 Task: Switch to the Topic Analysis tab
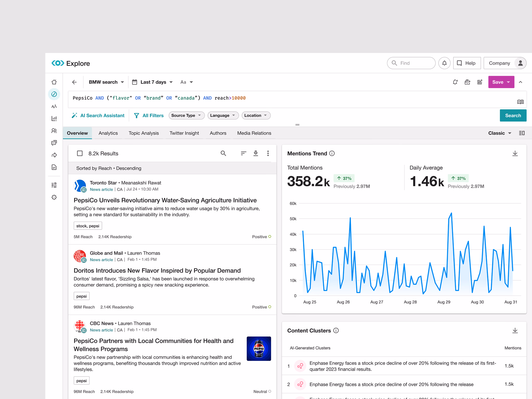tap(144, 133)
